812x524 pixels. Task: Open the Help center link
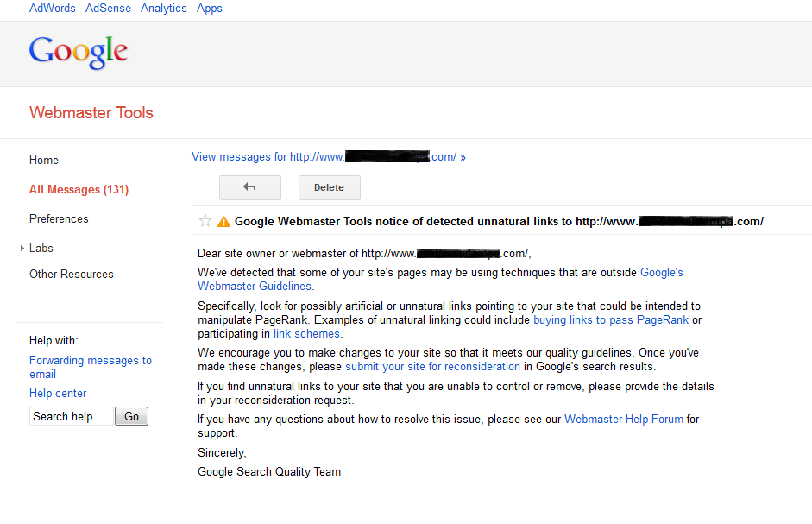pyautogui.click(x=58, y=394)
